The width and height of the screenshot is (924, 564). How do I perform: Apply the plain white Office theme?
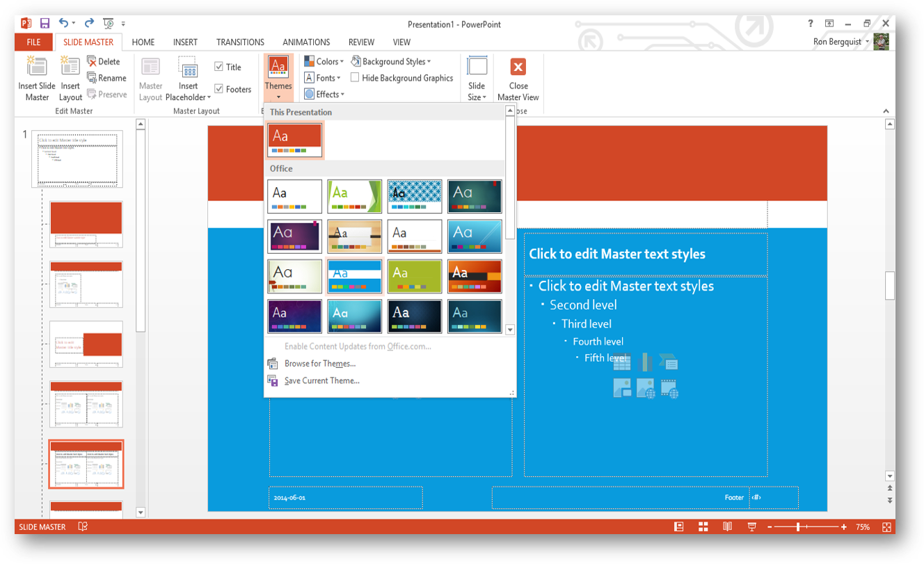(x=295, y=196)
